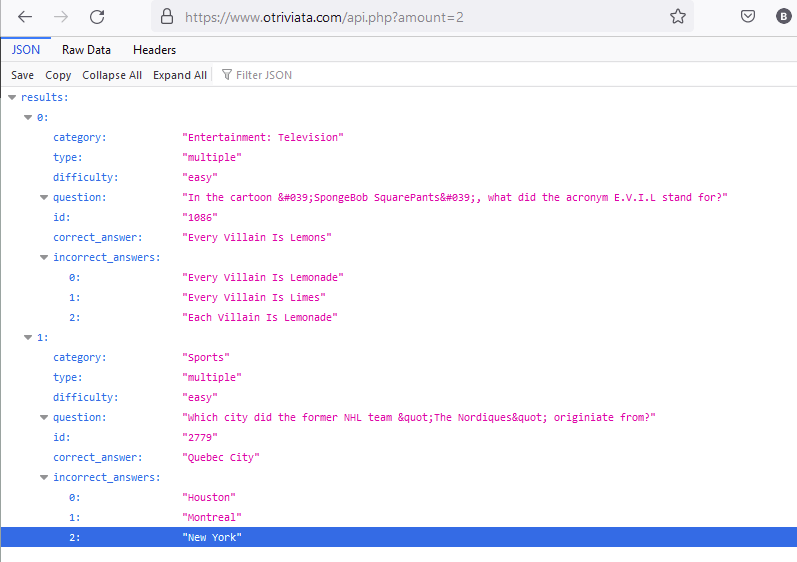
Task: Click Collapse All in the toolbar
Action: 112,75
